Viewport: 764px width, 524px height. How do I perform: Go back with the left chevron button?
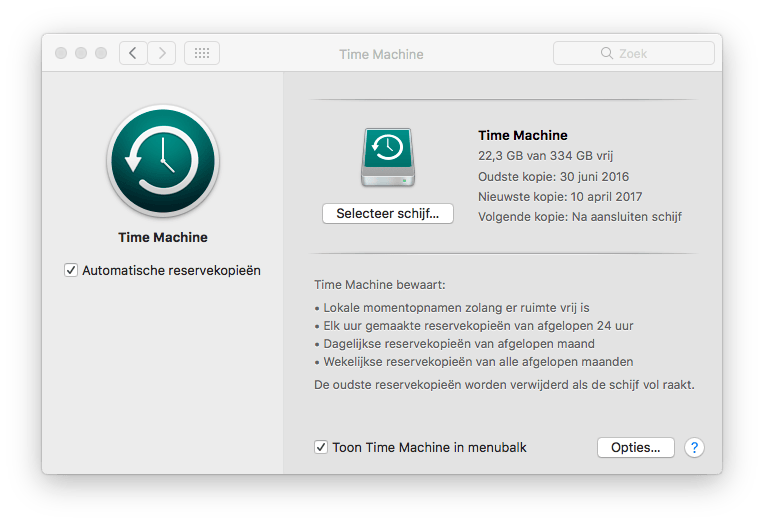pos(133,53)
